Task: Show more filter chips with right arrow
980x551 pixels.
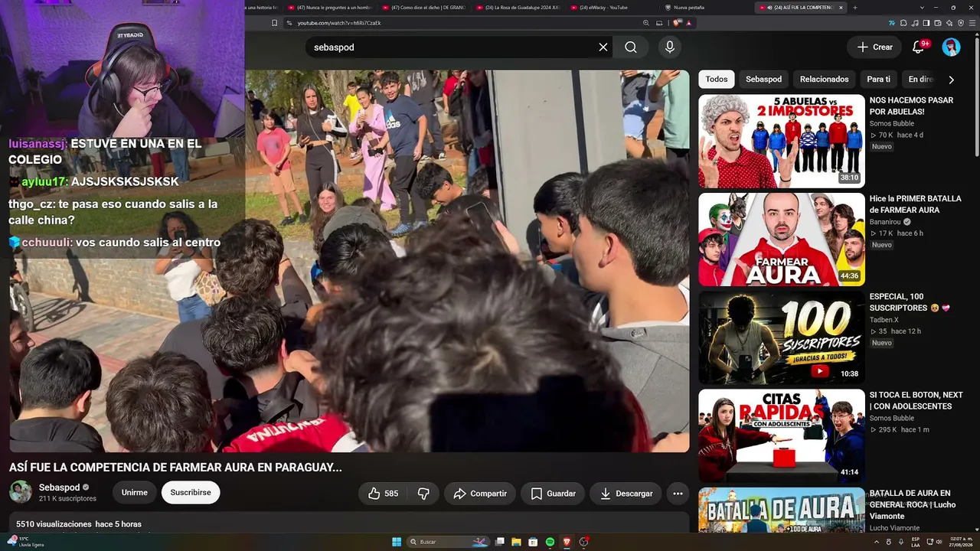Action: [952, 80]
